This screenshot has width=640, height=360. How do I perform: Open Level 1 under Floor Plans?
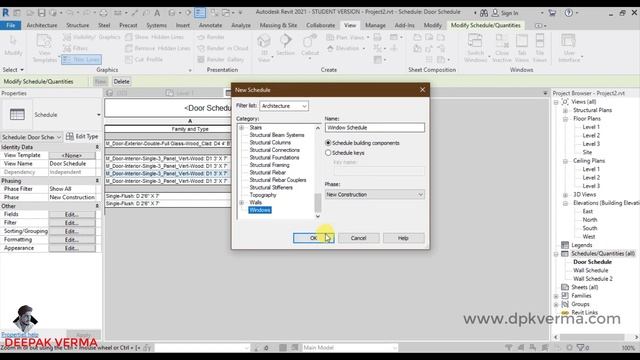pyautogui.click(x=591, y=127)
